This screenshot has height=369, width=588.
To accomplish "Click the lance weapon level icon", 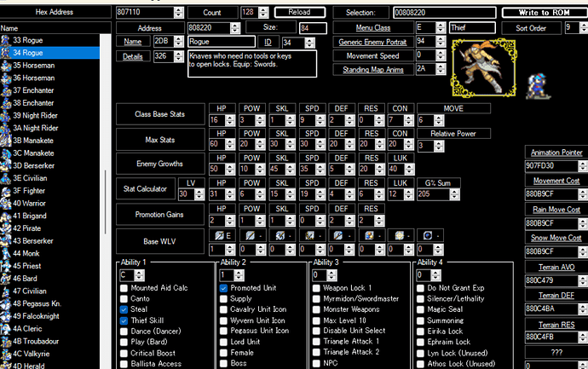I will point(250,235).
